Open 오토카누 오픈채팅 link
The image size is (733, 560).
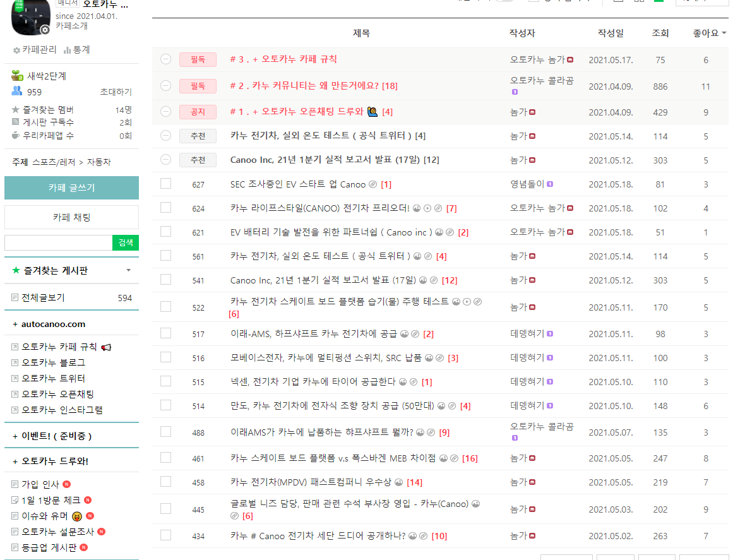pos(57,395)
